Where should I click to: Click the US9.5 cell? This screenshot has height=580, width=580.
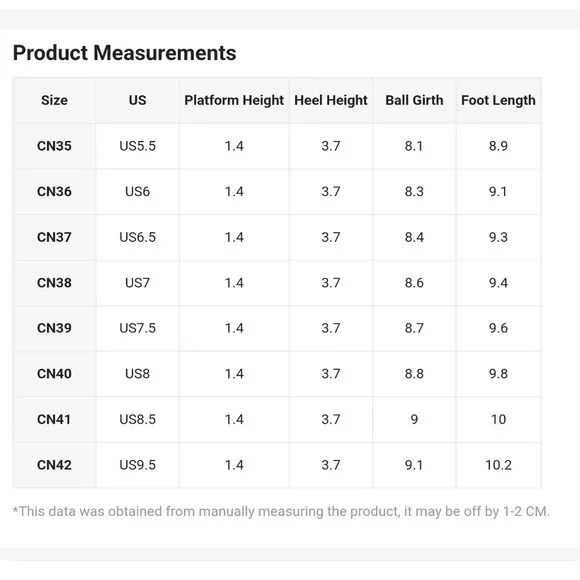pos(137,465)
